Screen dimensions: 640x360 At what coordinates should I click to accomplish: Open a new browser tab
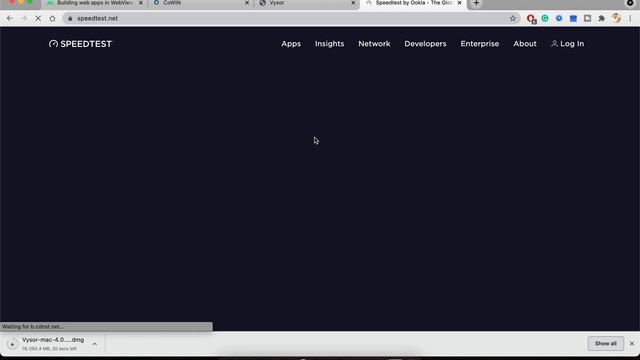click(476, 3)
